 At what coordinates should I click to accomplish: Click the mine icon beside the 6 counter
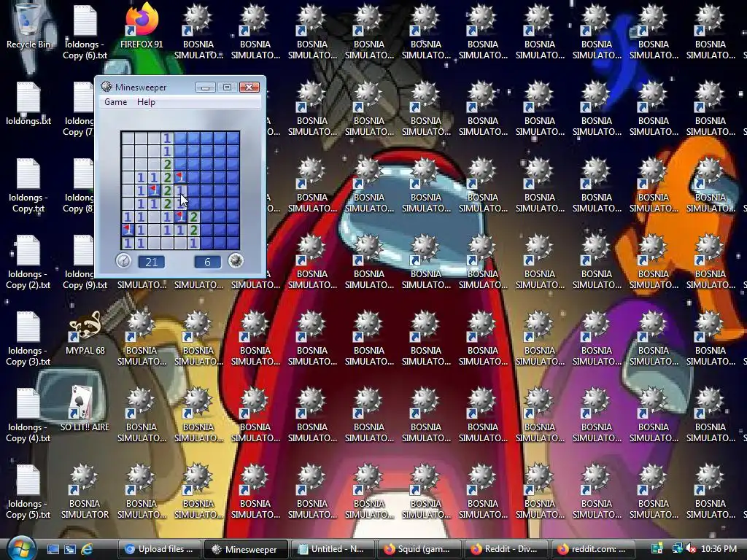click(236, 261)
